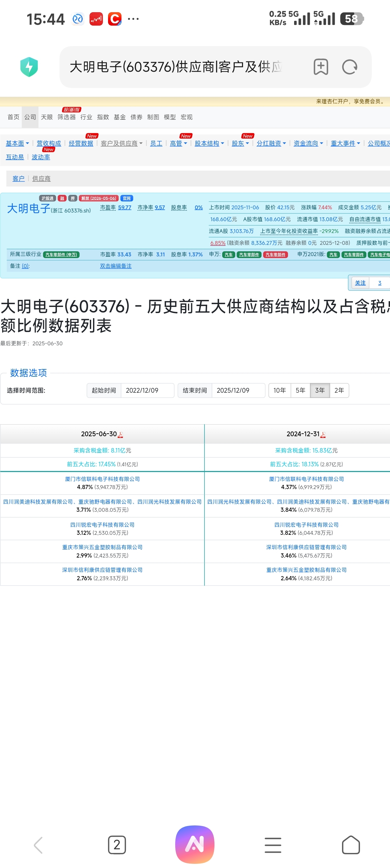Viewport: 390px width, 868px height.
Task: Click the 关注 follow button
Action: point(360,283)
